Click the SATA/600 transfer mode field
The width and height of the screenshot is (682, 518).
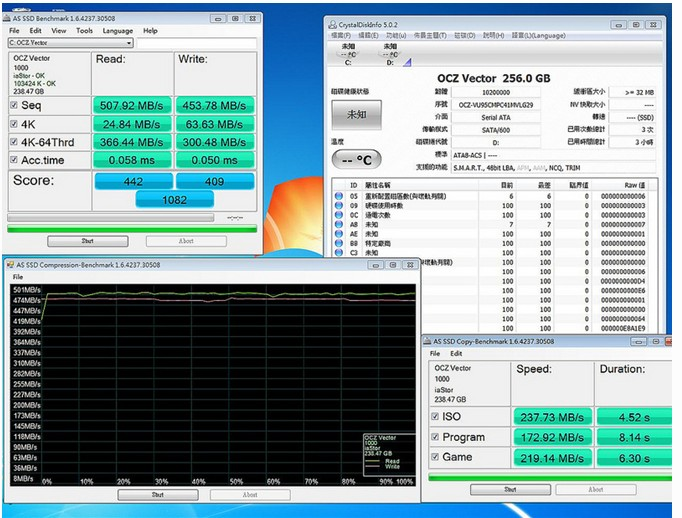495,130
